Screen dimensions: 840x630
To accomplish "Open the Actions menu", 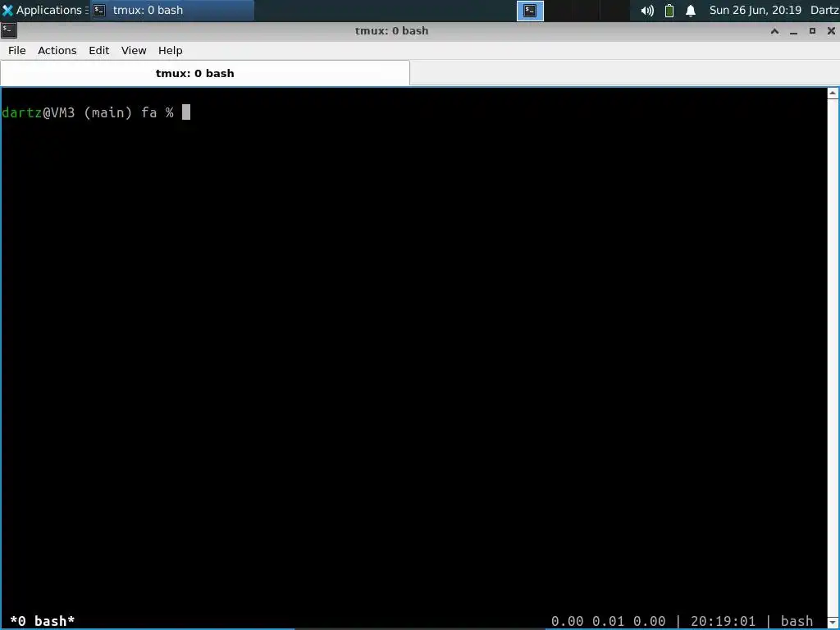I will [57, 50].
